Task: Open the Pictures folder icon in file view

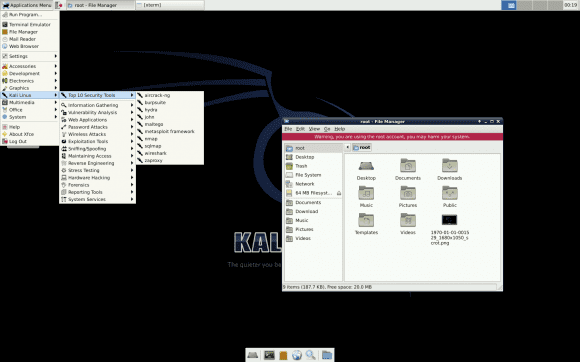Action: point(408,193)
